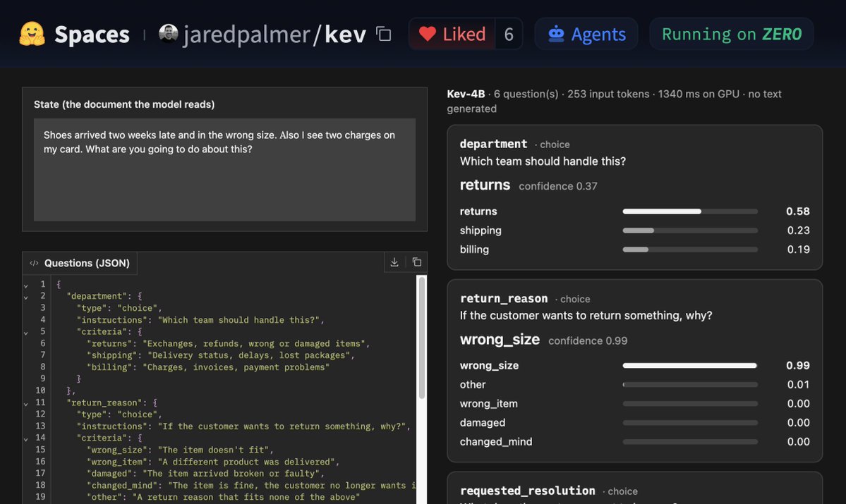Fold the criteria block at line 14
The image size is (846, 504).
pos(26,439)
